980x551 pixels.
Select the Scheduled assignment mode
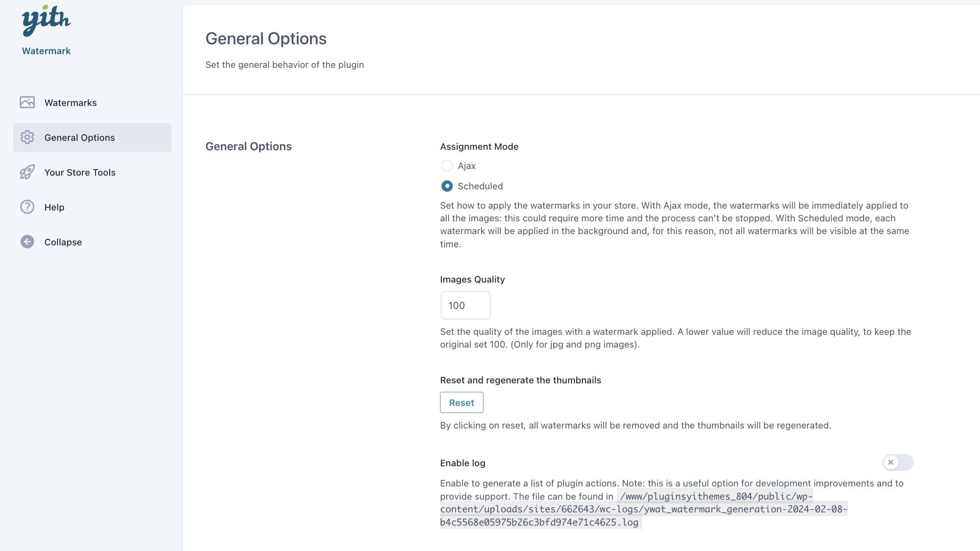(x=447, y=186)
